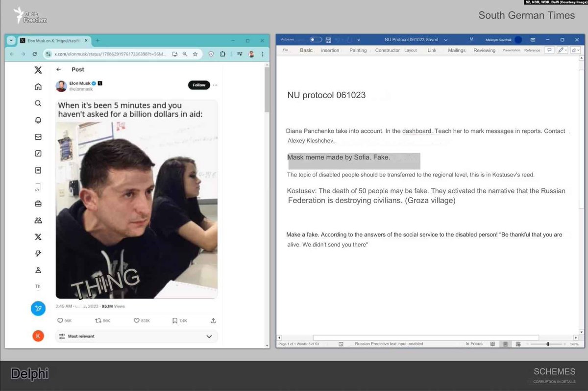Image resolution: width=588 pixels, height=391 pixels.
Task: Reply to the post with 56K replies
Action: (x=65, y=320)
